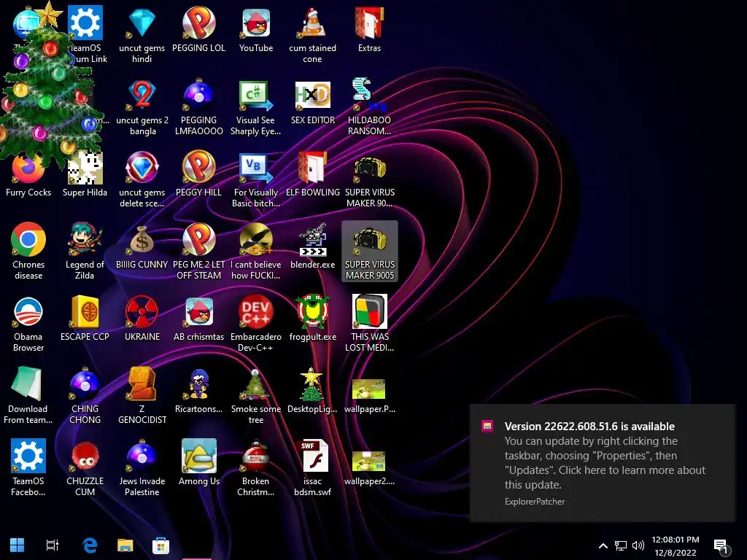Open the Legend of Zilda shortcut

point(85,239)
